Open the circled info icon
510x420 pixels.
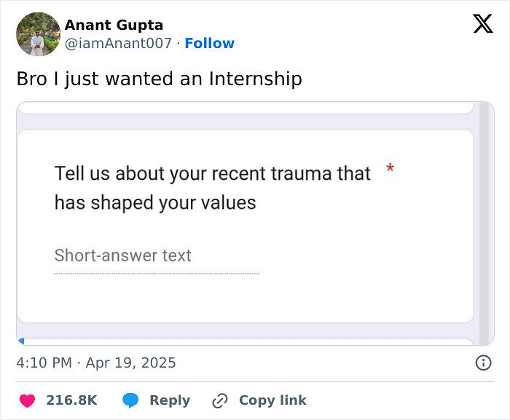pos(482,362)
